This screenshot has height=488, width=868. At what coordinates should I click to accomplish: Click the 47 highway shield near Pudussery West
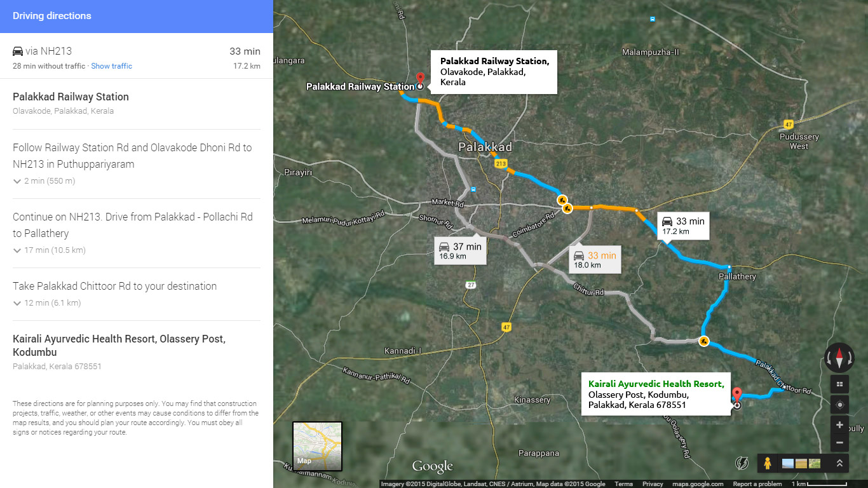[789, 123]
